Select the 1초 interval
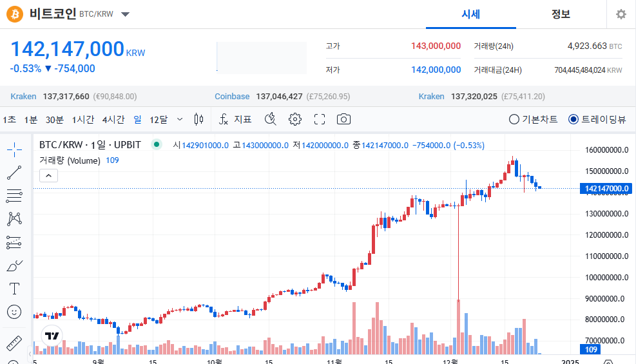Image resolution: width=636 pixels, height=364 pixels. point(9,120)
